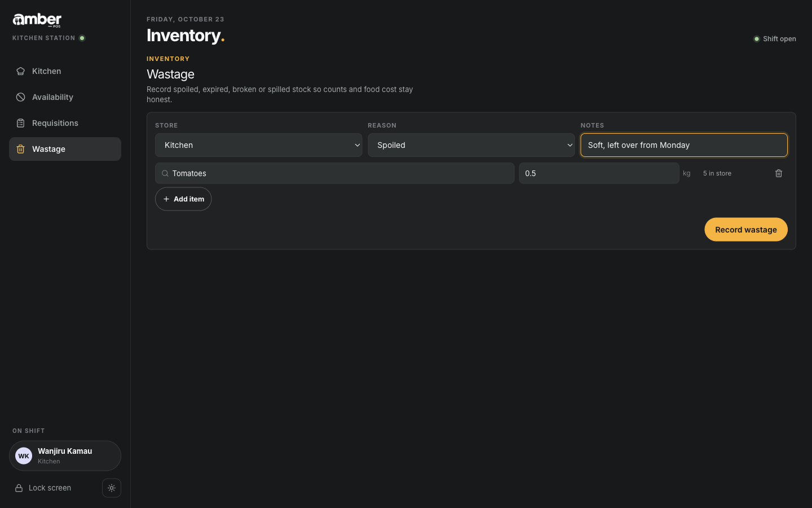Click the search magnifier icon in item field
This screenshot has height=508, width=812.
pyautogui.click(x=165, y=173)
